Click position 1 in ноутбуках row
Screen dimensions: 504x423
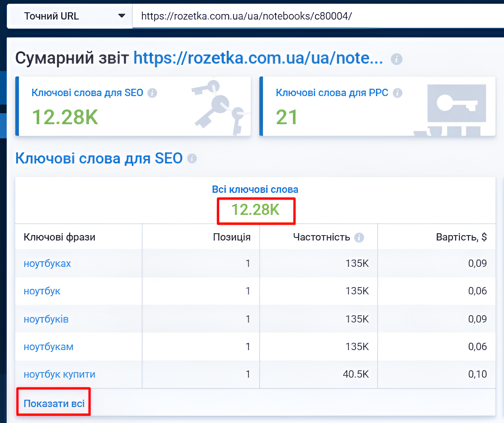click(x=248, y=263)
